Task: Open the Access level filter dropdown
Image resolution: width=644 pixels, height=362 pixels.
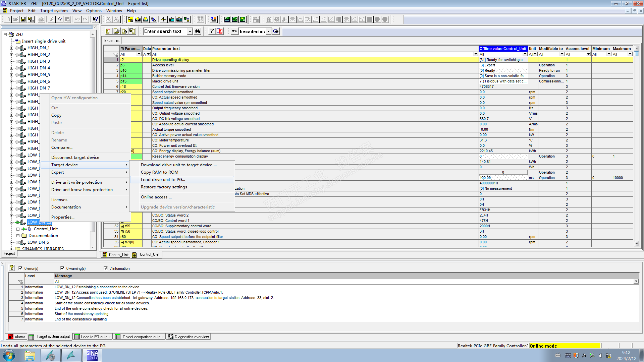Action: pyautogui.click(x=588, y=54)
